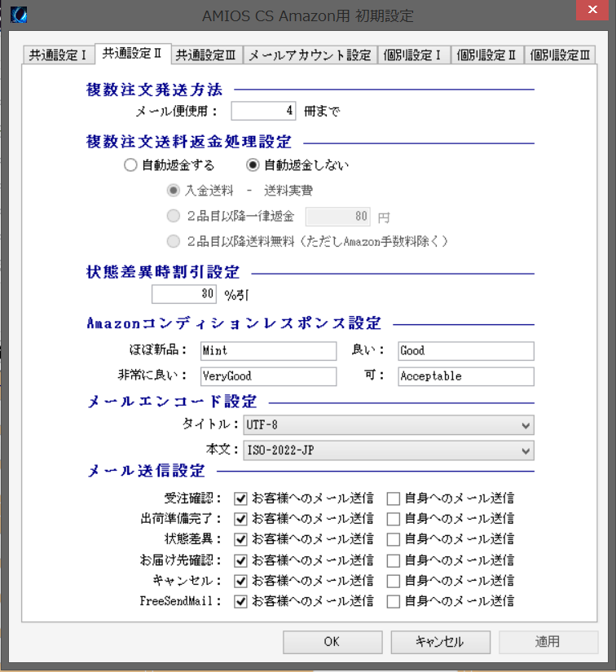This screenshot has height=672, width=616.
Task: Enable 状態差異 自身へのメール送信 checkbox
Action: tap(393, 539)
